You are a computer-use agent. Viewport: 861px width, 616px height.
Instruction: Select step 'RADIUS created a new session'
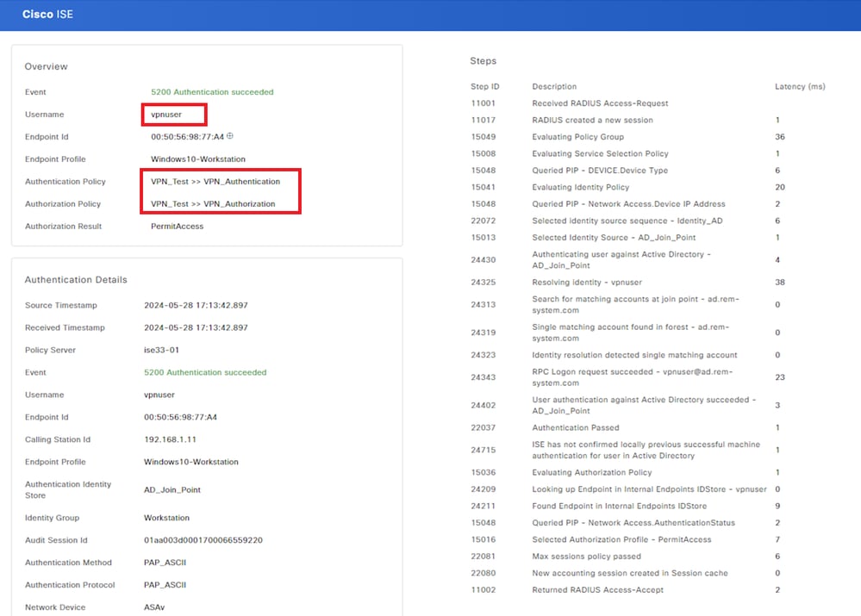[x=592, y=121]
